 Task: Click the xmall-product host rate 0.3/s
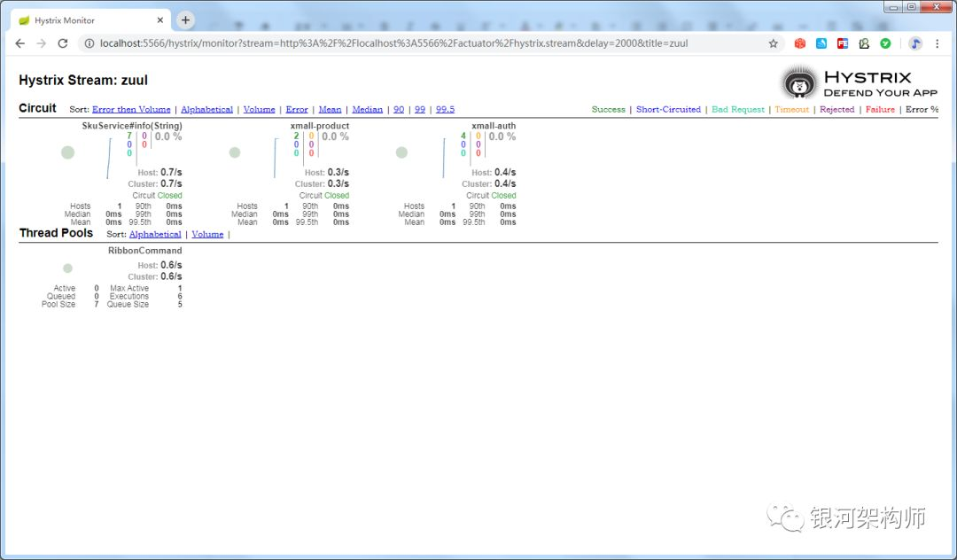338,172
